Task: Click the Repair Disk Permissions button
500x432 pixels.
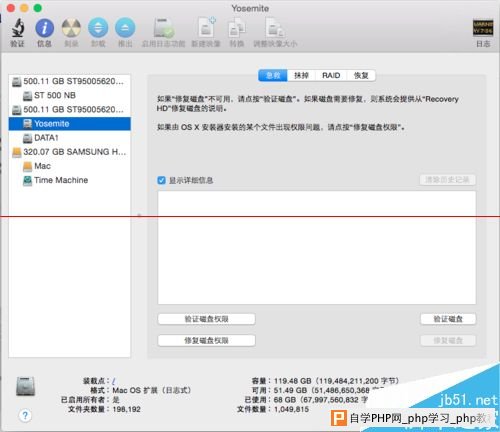Action: (206, 340)
